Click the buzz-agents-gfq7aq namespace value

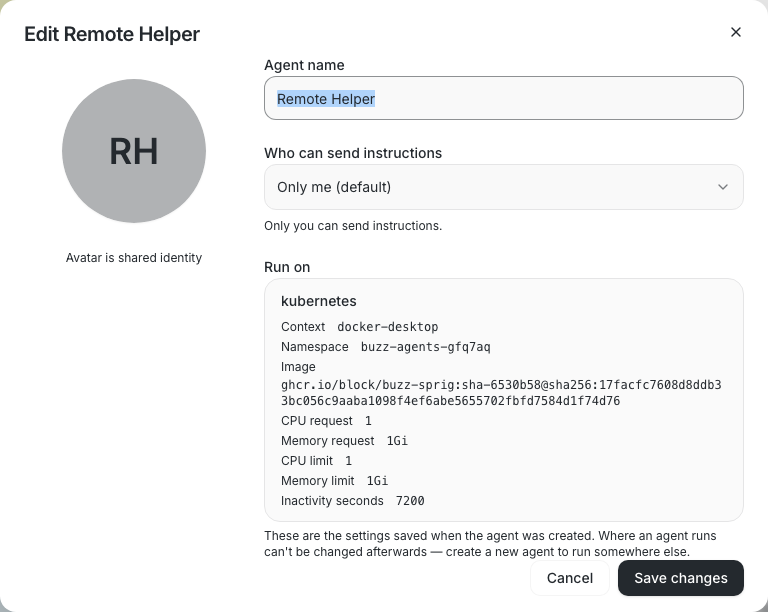point(425,347)
